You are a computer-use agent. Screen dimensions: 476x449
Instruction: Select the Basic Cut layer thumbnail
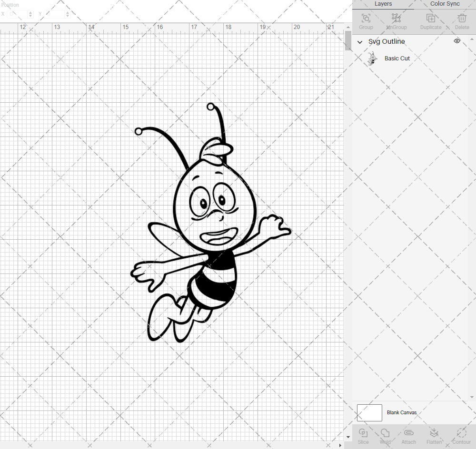point(372,59)
